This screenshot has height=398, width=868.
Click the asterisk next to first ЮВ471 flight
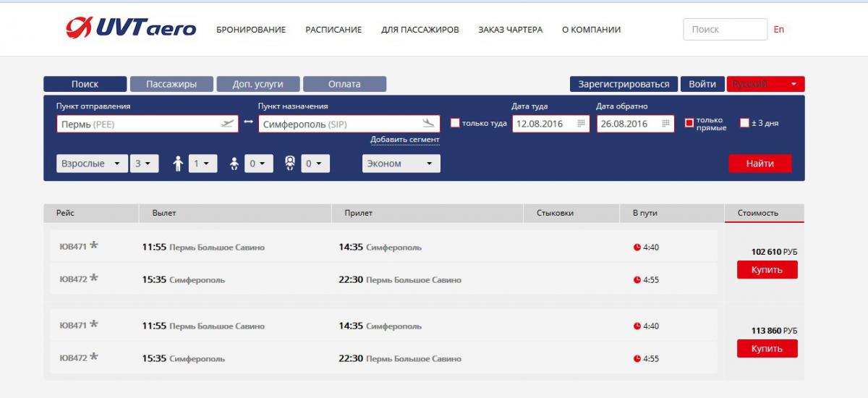tap(94, 246)
